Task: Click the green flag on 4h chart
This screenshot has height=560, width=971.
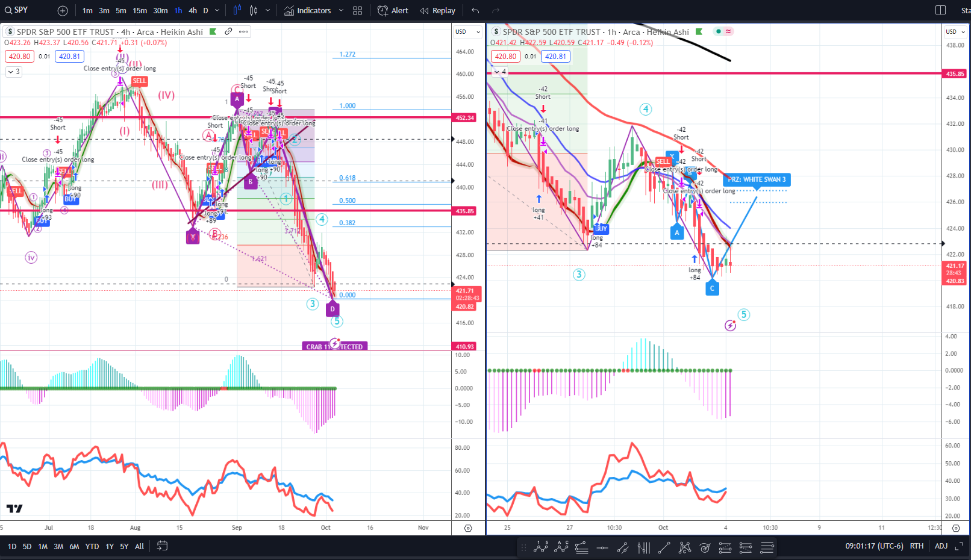Action: point(213,32)
